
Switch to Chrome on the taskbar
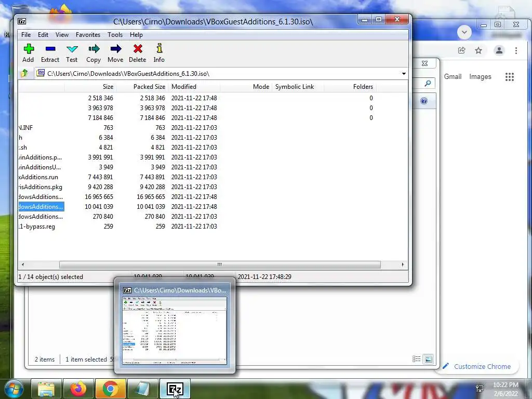(x=111, y=389)
